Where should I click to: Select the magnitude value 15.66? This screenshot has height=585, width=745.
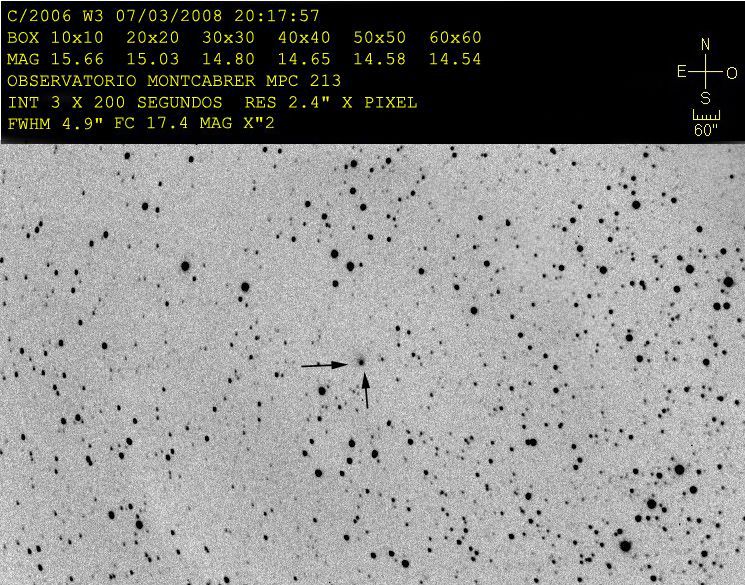tap(77, 59)
